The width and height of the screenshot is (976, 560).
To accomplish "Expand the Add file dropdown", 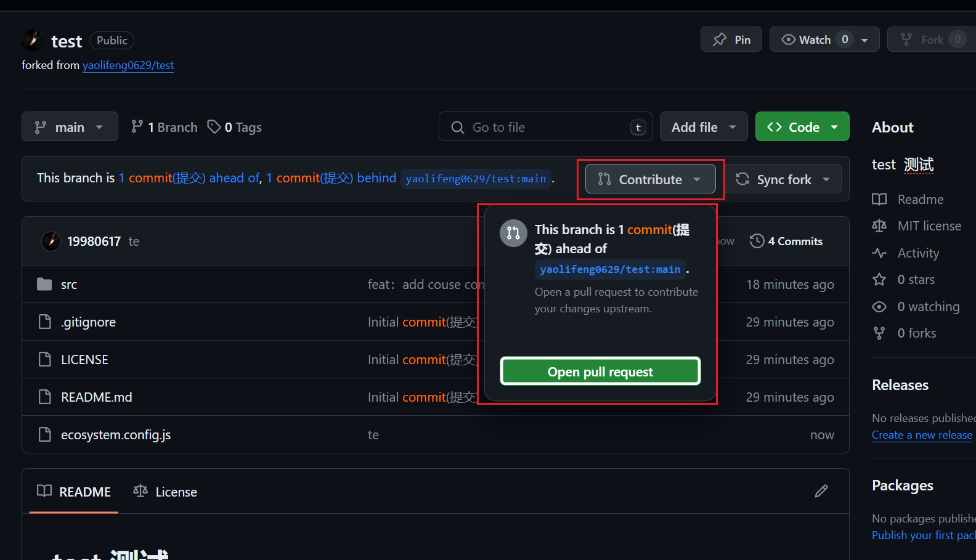I will pos(704,126).
